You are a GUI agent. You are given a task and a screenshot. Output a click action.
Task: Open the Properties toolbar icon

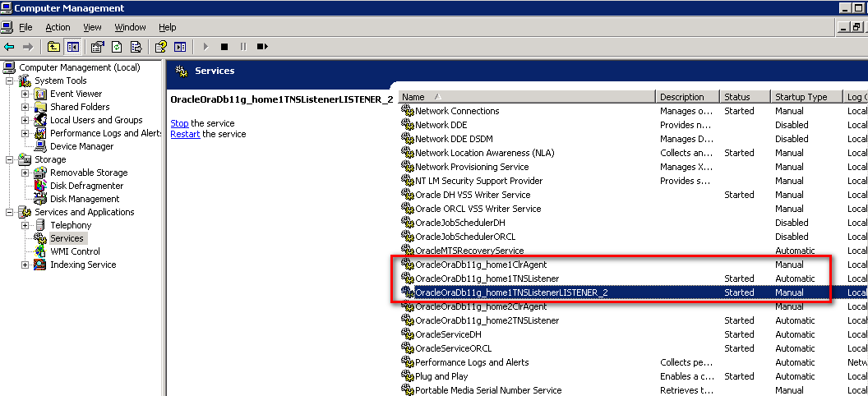pyautogui.click(x=98, y=47)
